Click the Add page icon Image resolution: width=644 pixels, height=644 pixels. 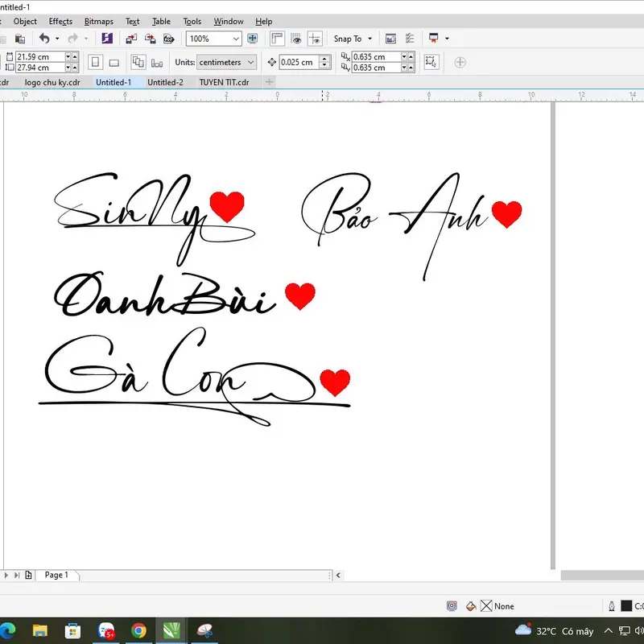pos(28,575)
